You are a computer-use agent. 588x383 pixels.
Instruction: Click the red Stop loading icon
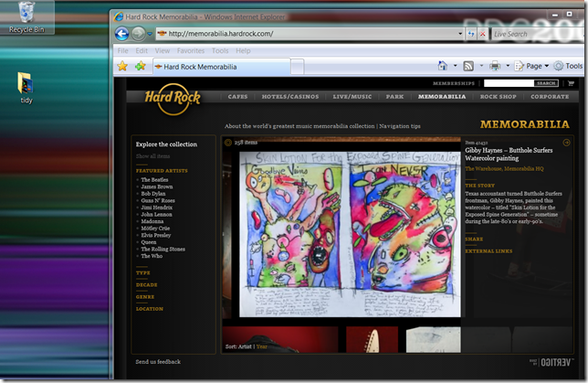pos(483,34)
